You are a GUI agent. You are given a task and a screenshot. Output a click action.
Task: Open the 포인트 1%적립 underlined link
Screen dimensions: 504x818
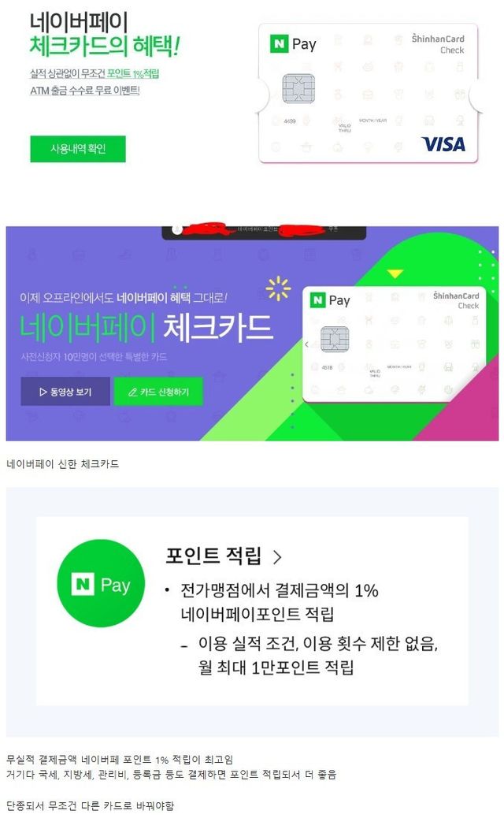point(133,73)
